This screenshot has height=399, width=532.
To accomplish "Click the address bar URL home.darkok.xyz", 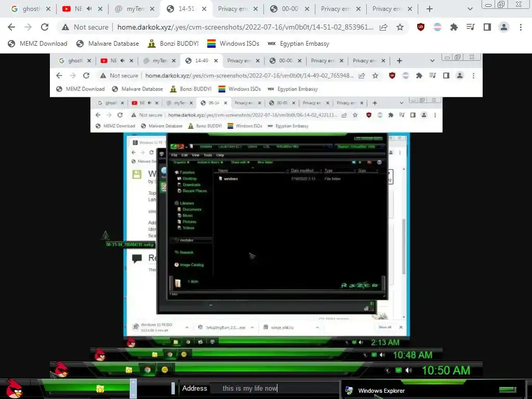I will coord(245,27).
